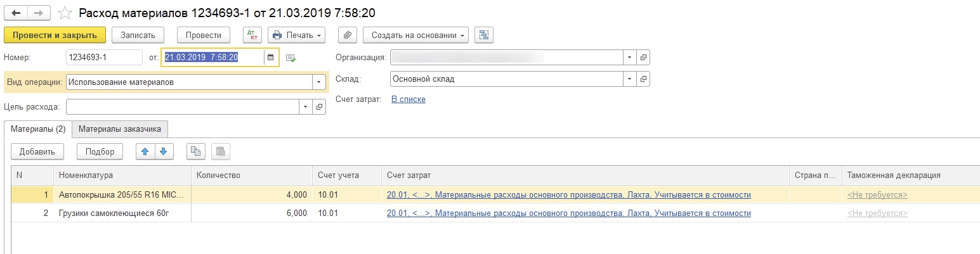This screenshot has height=254, width=980.
Task: Select the Грузики самоклеющиеся 60г row
Action: pyautogui.click(x=114, y=213)
